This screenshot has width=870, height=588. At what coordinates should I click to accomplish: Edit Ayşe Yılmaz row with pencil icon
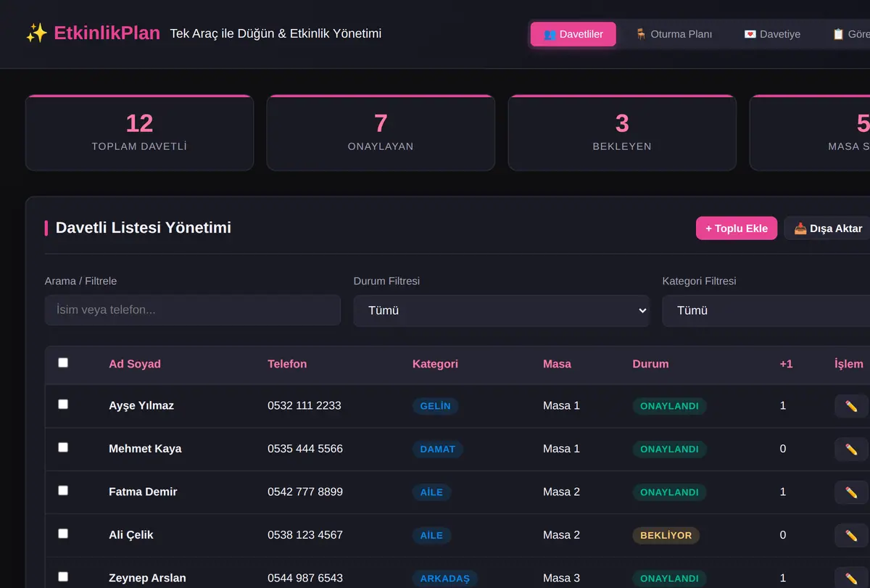pyautogui.click(x=851, y=406)
